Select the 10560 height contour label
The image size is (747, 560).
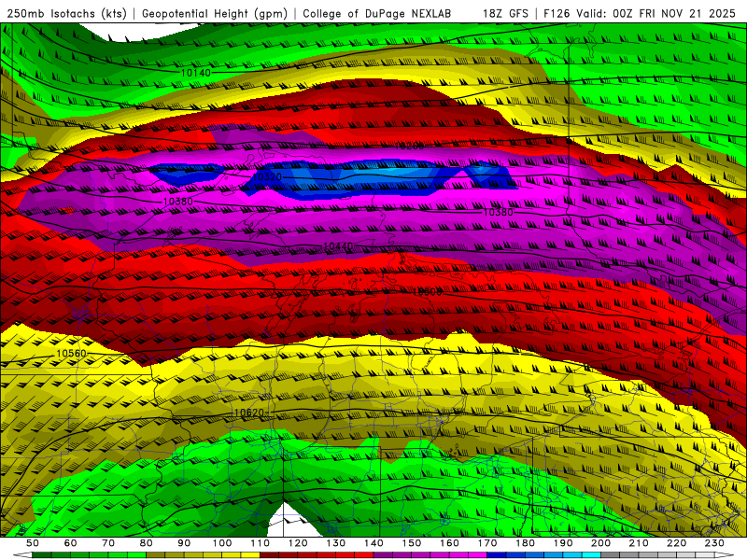[72, 354]
